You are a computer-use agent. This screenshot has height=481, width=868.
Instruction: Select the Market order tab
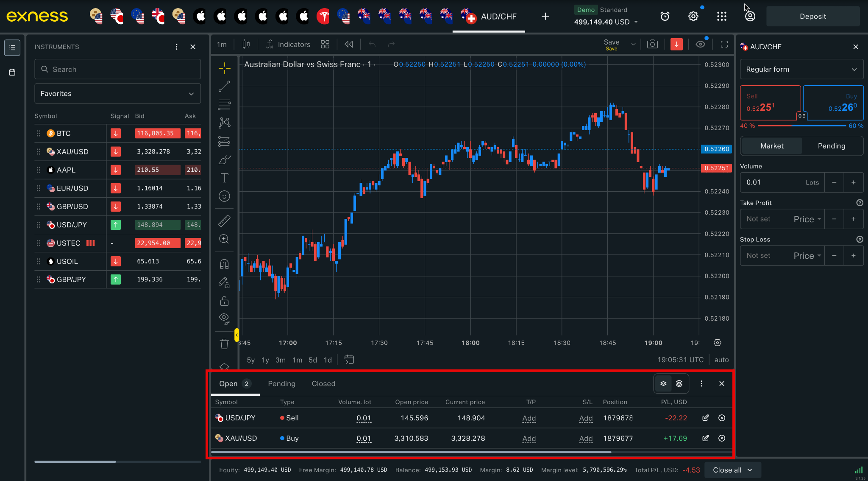[772, 146]
